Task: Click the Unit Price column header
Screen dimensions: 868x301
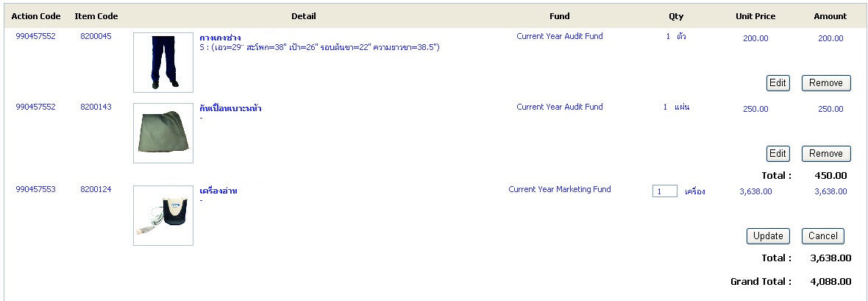Action: [755, 16]
